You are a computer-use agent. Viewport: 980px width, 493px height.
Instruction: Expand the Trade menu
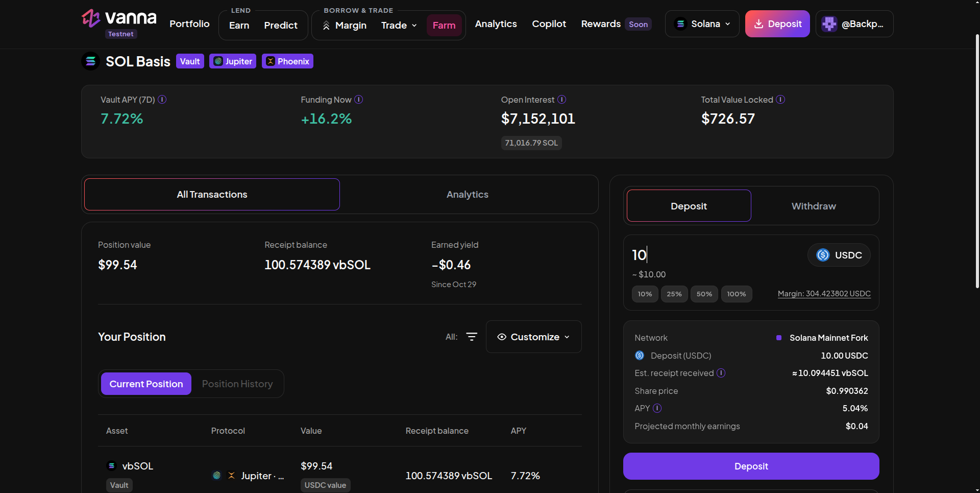[x=399, y=26]
